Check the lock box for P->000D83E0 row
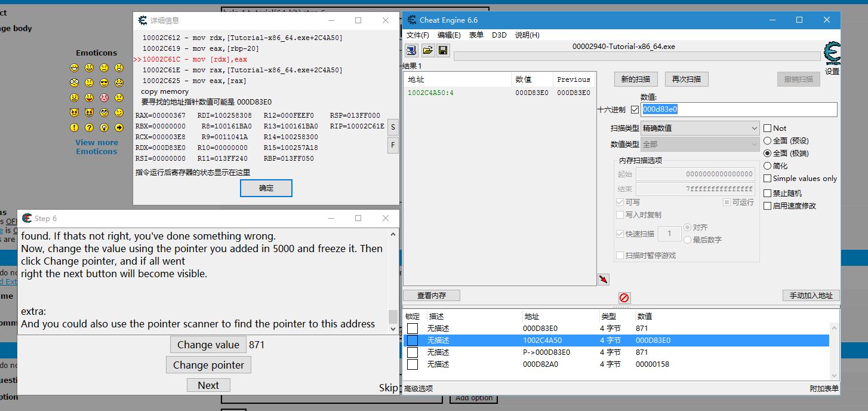Image resolution: width=868 pixels, height=411 pixels. coord(413,352)
